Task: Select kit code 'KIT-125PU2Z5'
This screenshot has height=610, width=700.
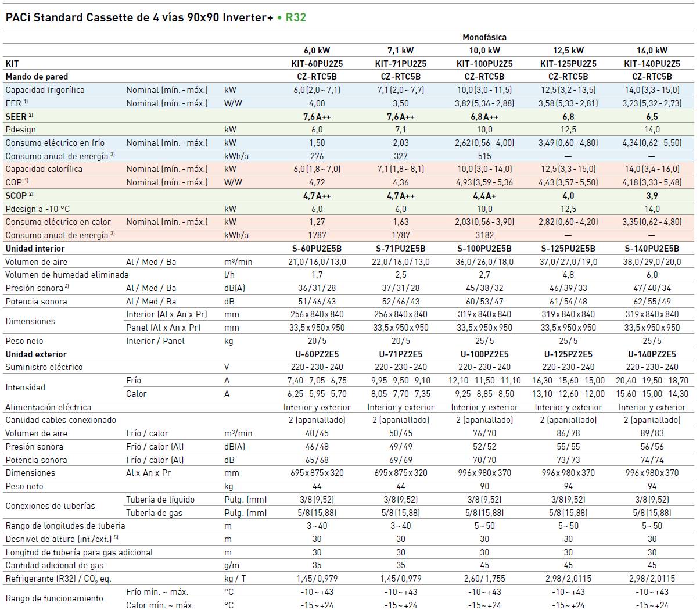Action: [x=568, y=64]
